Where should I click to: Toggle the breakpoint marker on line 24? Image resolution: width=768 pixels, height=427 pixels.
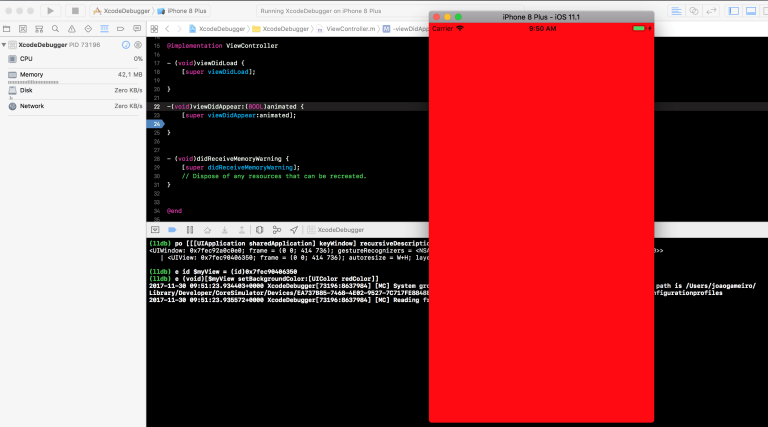pos(156,124)
